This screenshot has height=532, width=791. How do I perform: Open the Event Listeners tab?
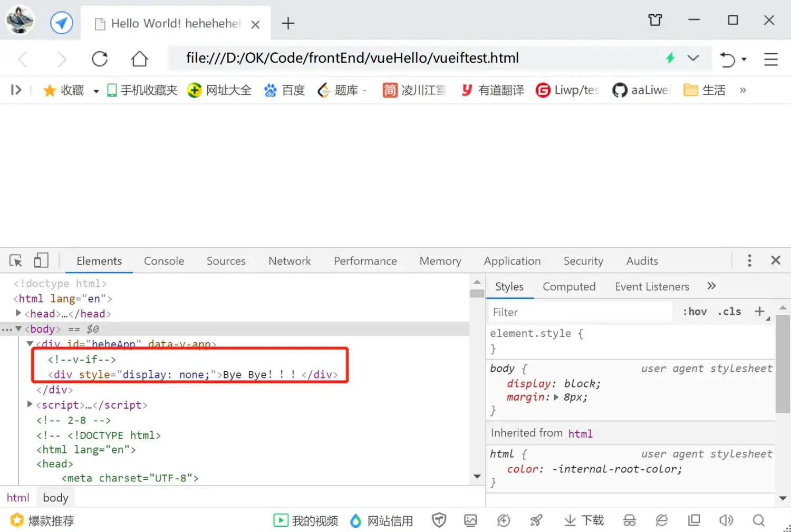click(x=652, y=287)
